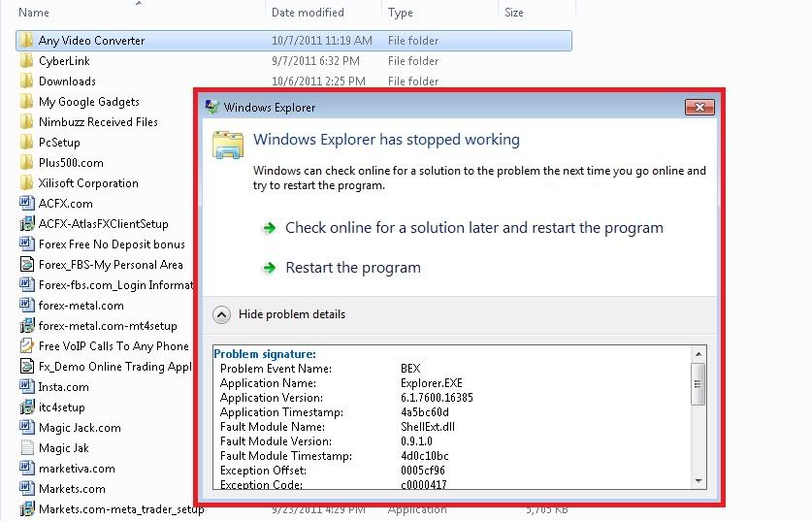Click the Any Video Converter folder icon
Viewport: 812px width, 521px height.
tap(27, 41)
